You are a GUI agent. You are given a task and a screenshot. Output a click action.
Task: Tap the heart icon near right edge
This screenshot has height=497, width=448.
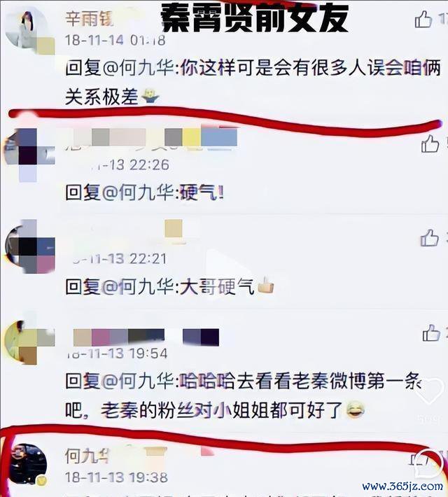click(x=428, y=391)
